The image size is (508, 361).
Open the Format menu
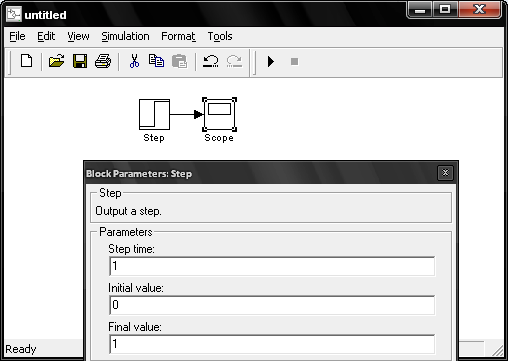pos(178,36)
